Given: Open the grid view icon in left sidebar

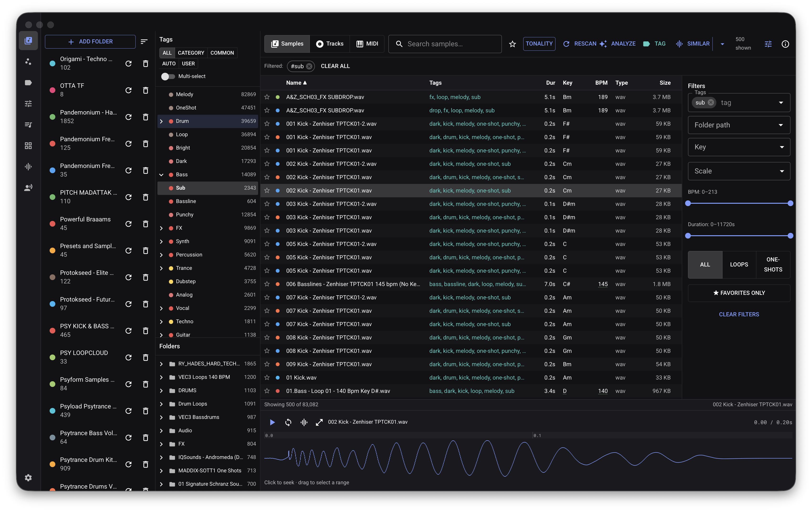Looking at the screenshot, I should (x=28, y=145).
